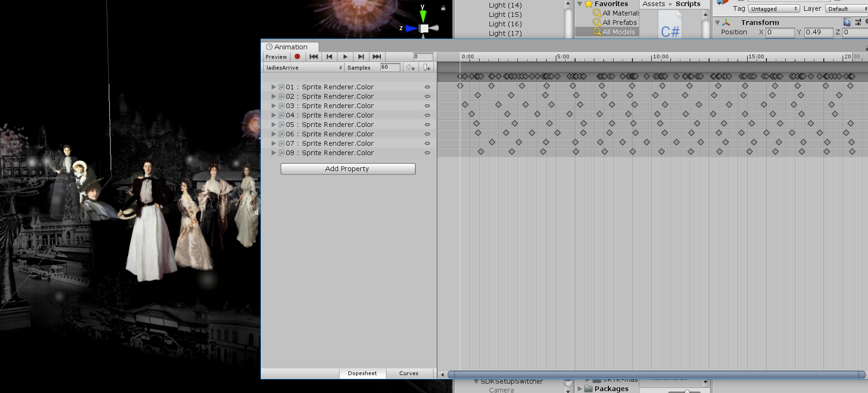Click the current frame number field
The height and width of the screenshot is (393, 868).
click(x=423, y=56)
